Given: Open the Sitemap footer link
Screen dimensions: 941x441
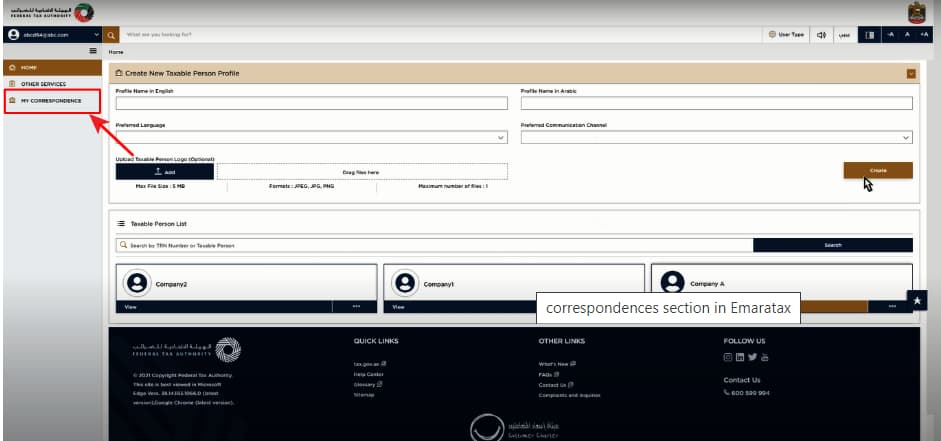Looking at the screenshot, I should pyautogui.click(x=364, y=395).
